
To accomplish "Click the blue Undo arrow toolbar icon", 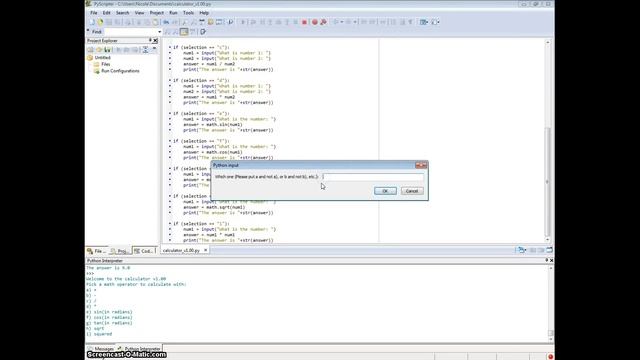I will [166, 22].
